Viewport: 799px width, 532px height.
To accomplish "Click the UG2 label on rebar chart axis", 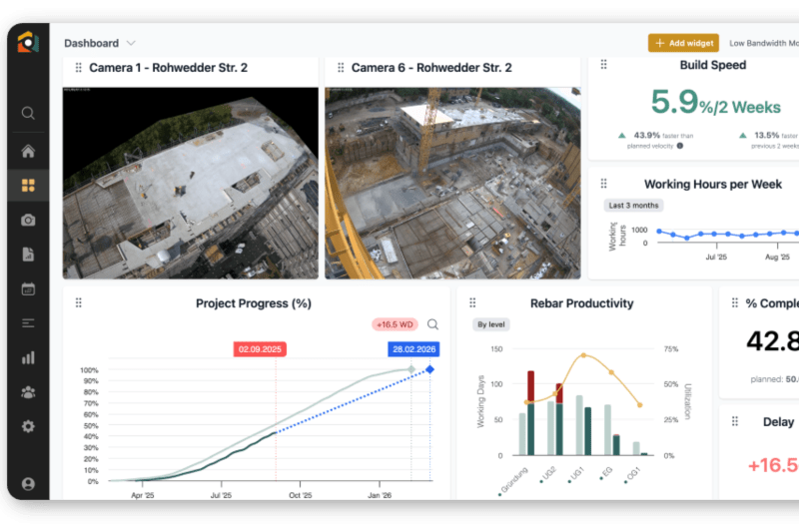I will [548, 474].
